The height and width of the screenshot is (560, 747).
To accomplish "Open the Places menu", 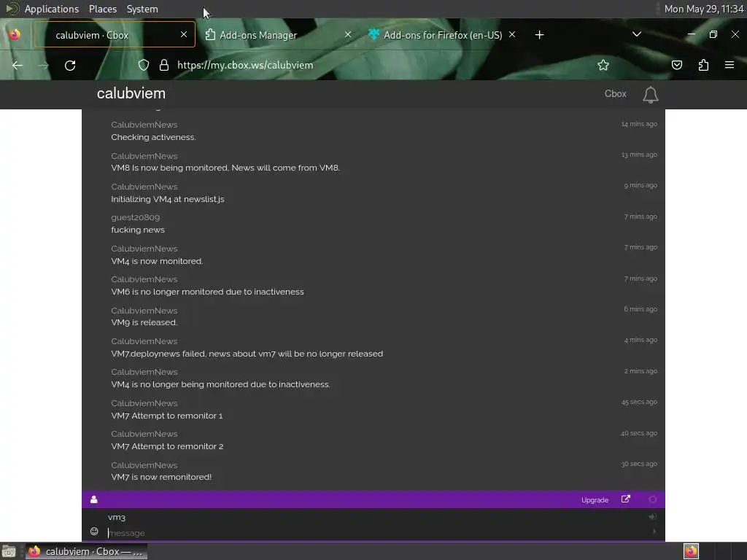I will pyautogui.click(x=103, y=9).
